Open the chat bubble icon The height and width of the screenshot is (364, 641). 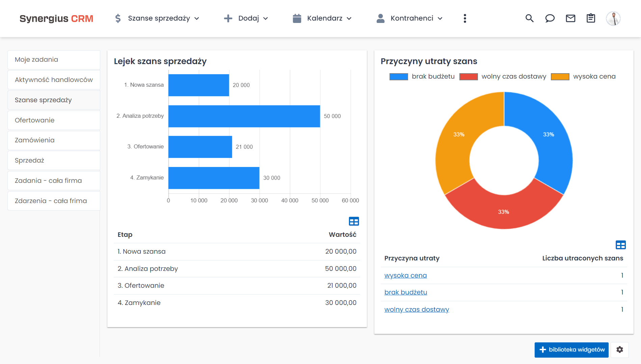pos(550,18)
